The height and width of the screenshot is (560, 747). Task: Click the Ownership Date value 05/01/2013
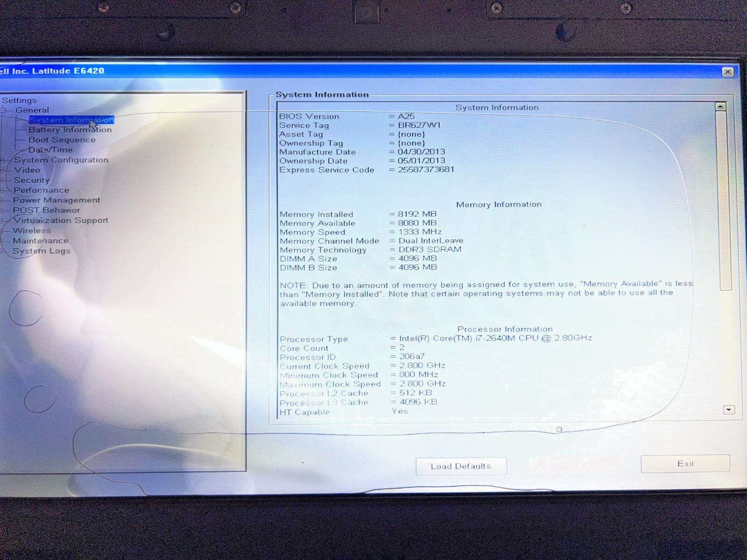click(422, 161)
